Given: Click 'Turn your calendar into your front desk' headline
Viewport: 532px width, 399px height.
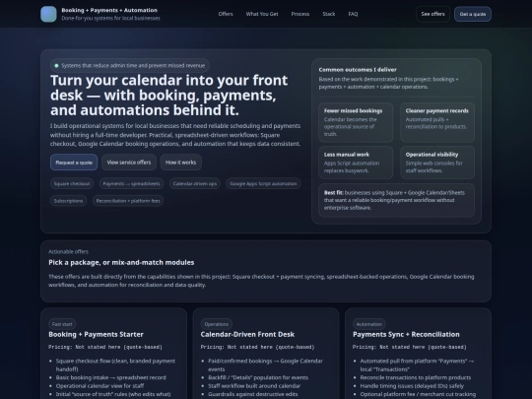Looking at the screenshot, I should coord(169,96).
